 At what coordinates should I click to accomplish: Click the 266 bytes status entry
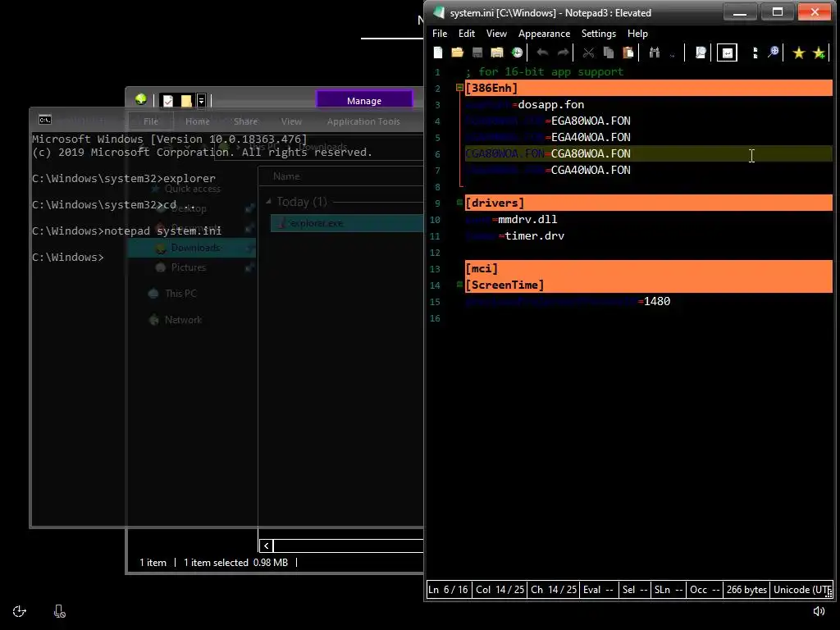[746, 589]
